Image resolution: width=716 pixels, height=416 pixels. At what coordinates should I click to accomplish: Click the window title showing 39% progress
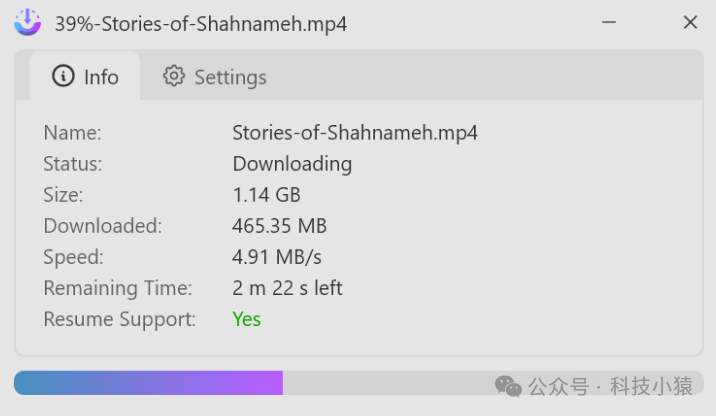tap(200, 23)
